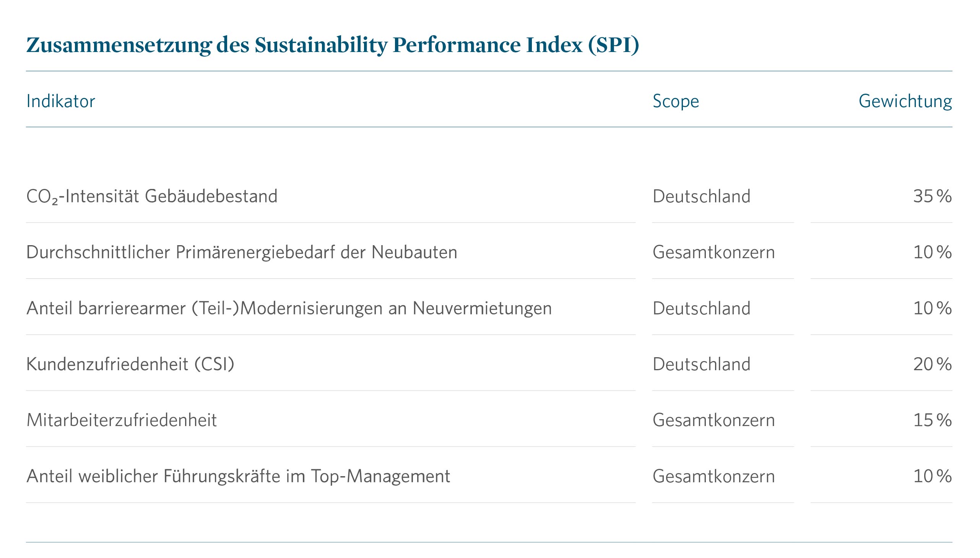The height and width of the screenshot is (558, 980).
Task: Select the Durchschnittlicher Primärenergiebedarf der Neubauten text
Action: click(241, 252)
